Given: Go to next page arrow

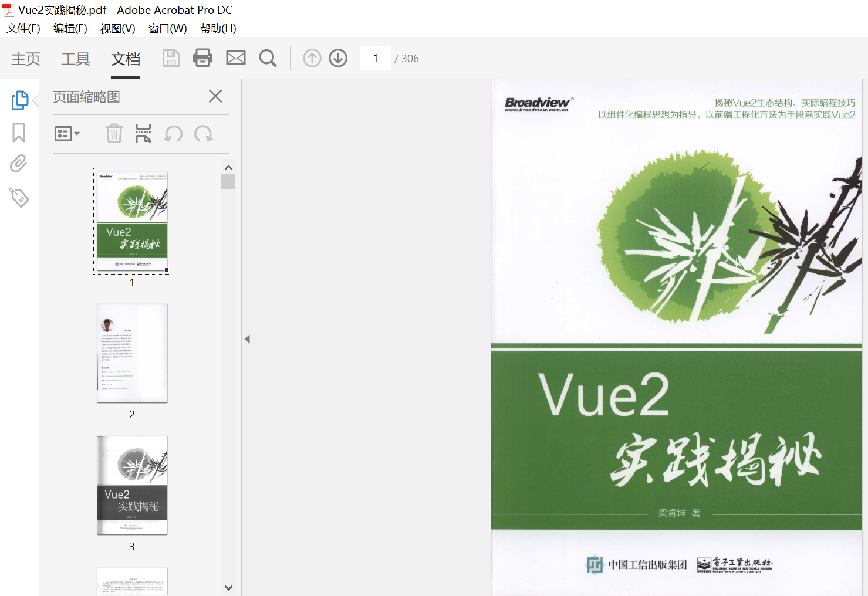Looking at the screenshot, I should 338,58.
